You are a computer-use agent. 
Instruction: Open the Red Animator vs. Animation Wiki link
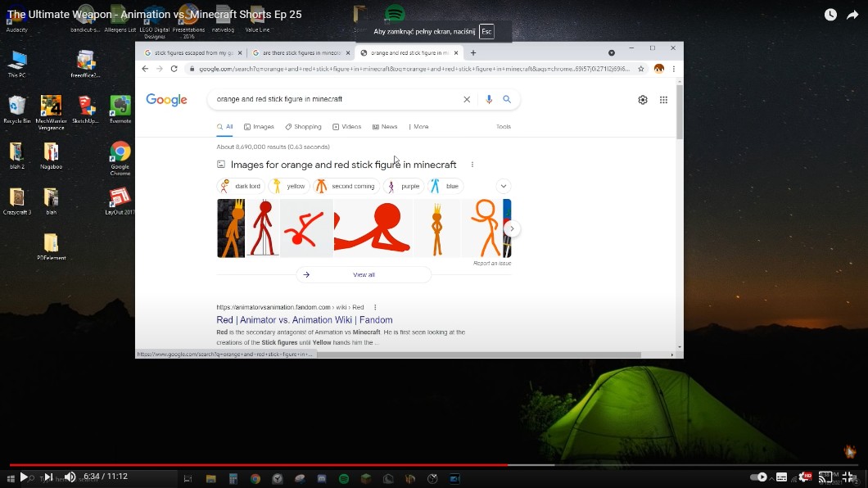(x=304, y=320)
